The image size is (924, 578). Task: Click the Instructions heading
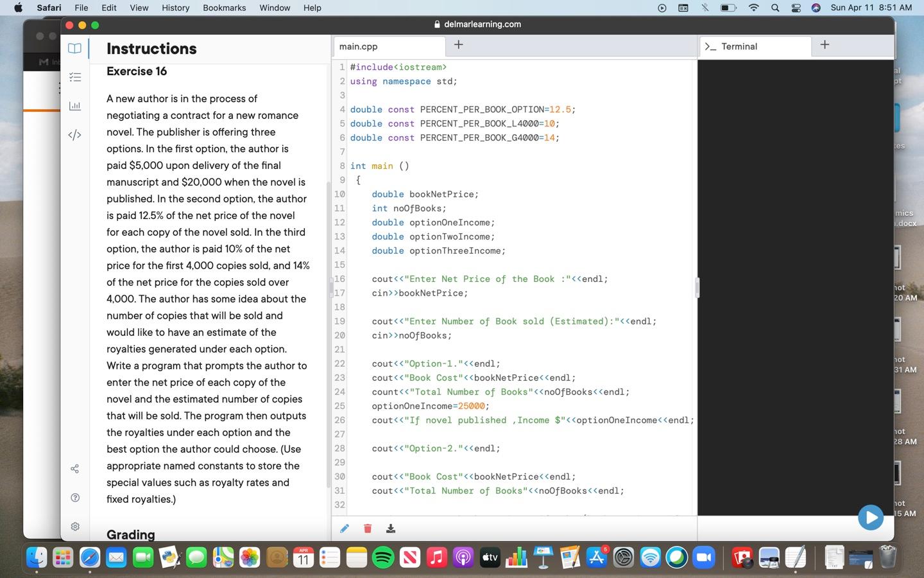151,49
